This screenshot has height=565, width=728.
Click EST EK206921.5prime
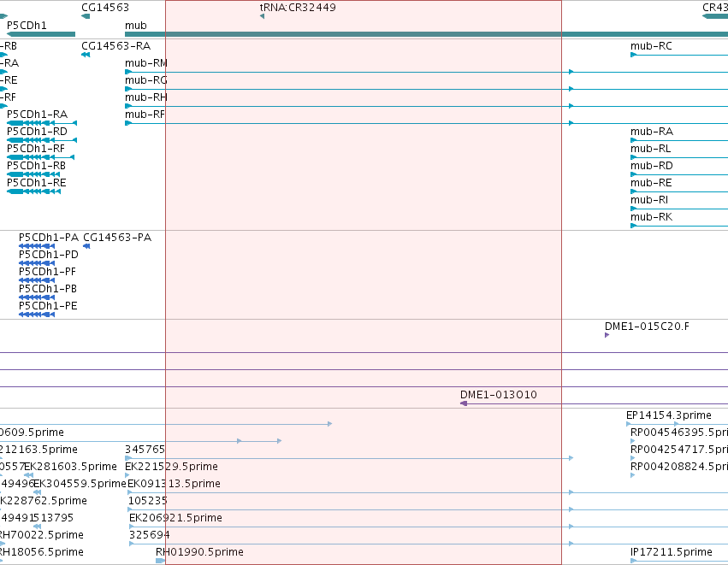pyautogui.click(x=175, y=518)
